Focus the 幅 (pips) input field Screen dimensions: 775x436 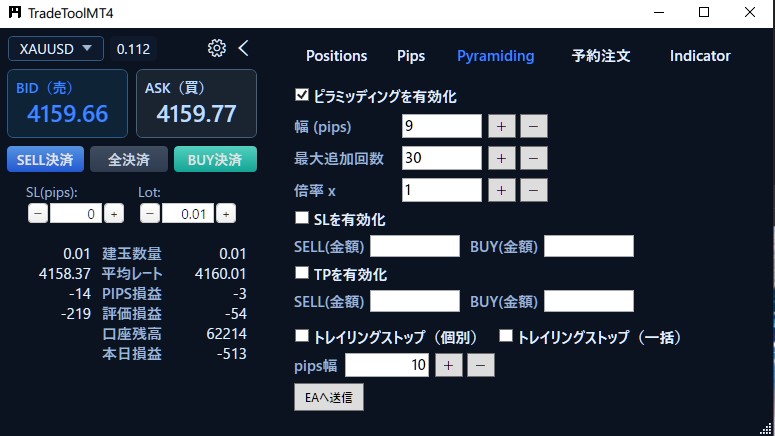click(441, 126)
